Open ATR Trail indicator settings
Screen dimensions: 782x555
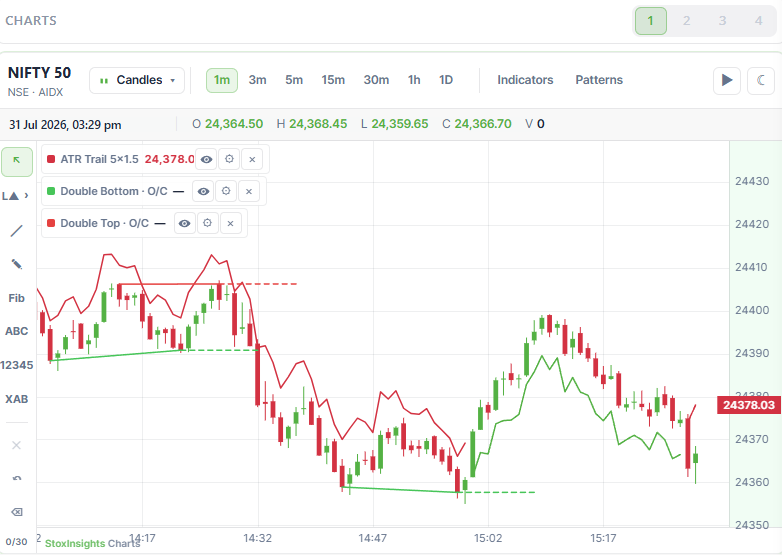229,160
